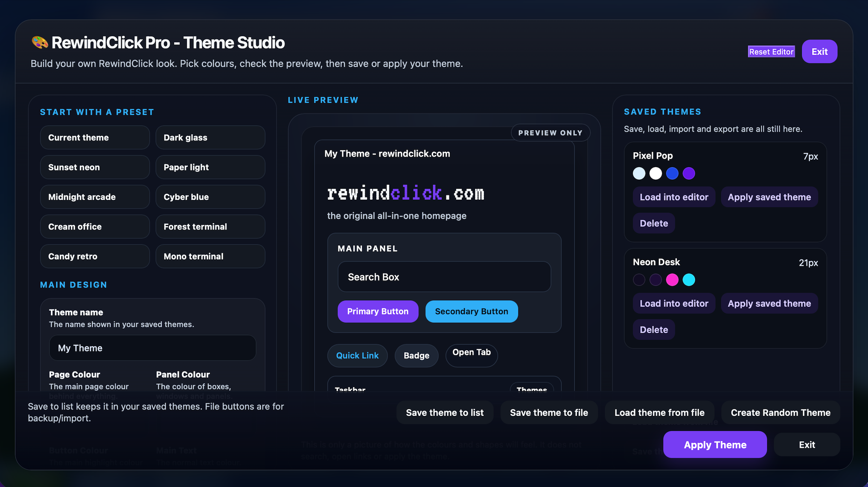The height and width of the screenshot is (487, 868).
Task: Choose the Forest terminal preset
Action: [x=210, y=226]
